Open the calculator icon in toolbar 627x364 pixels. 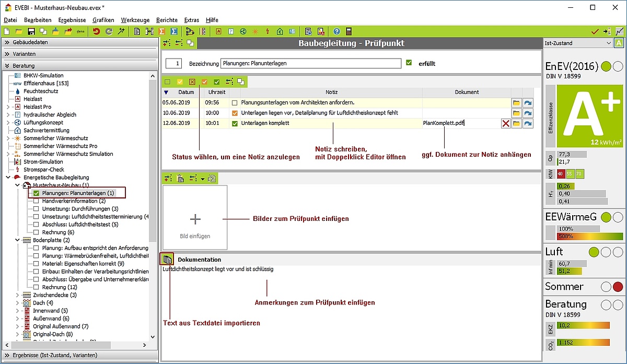click(349, 31)
